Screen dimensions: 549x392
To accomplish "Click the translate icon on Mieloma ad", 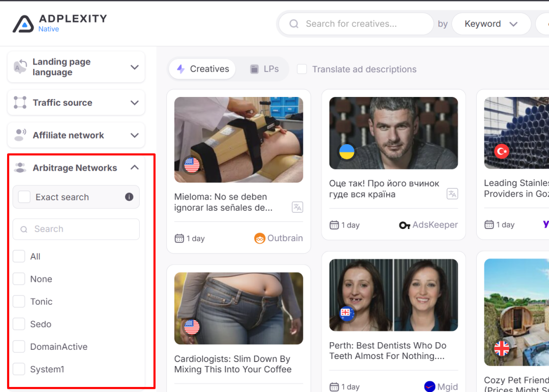I will coord(297,207).
